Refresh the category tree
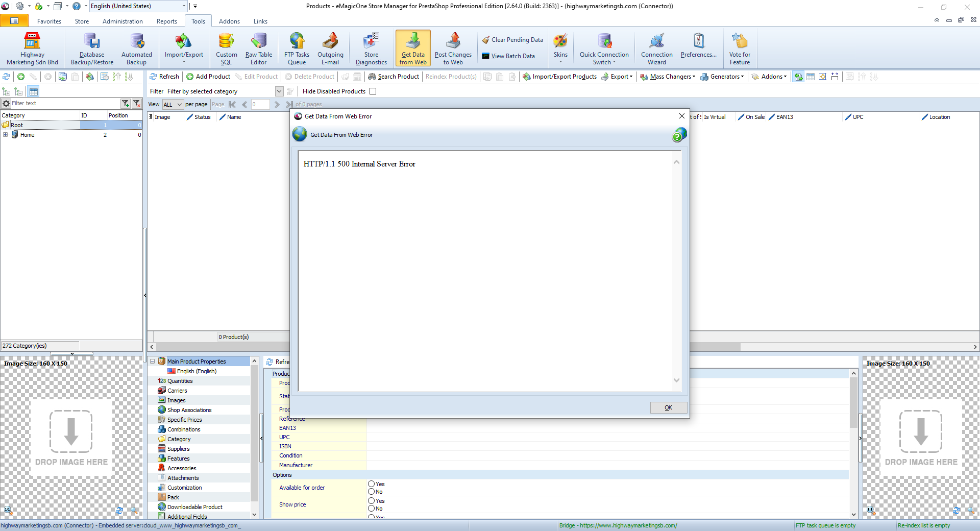Image resolution: width=980 pixels, height=531 pixels. point(6,77)
